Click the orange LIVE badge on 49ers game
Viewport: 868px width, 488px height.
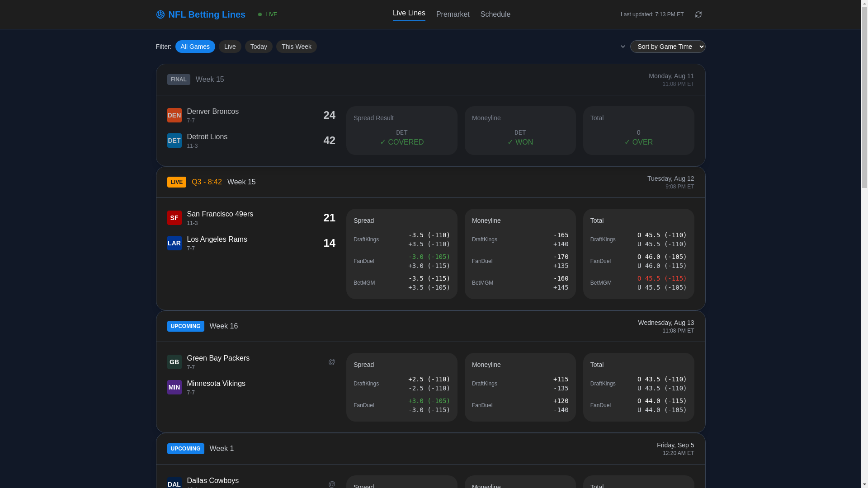pyautogui.click(x=176, y=182)
